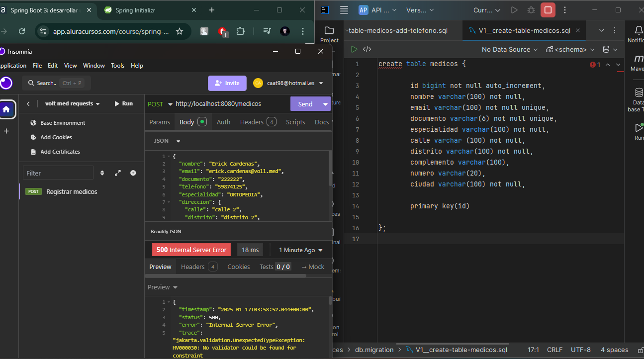Click the request URL field
Image resolution: width=644 pixels, height=359 pixels.
coord(231,104)
